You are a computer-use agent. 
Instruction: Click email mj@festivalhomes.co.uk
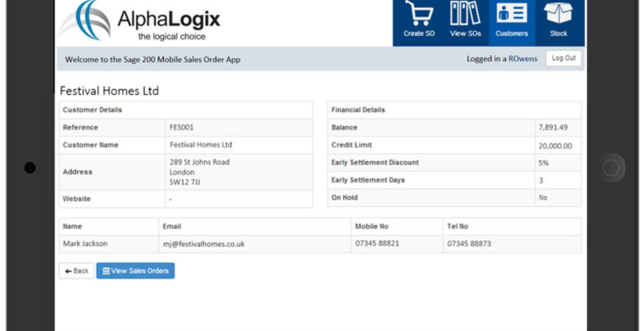pyautogui.click(x=204, y=244)
